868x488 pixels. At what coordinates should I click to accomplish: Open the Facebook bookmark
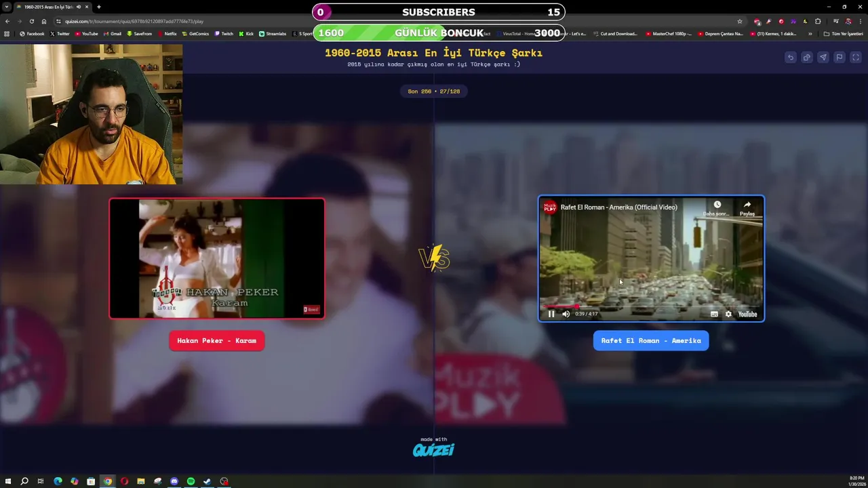pyautogui.click(x=32, y=34)
